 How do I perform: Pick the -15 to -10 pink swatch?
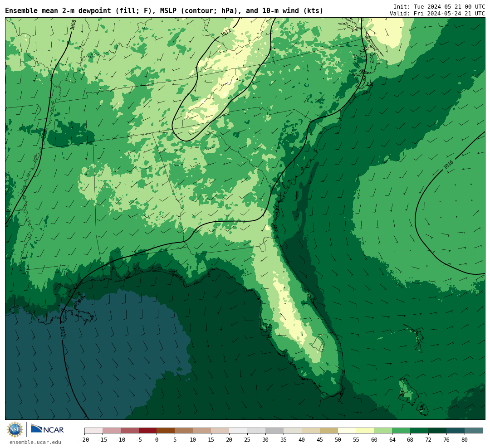pos(112,431)
